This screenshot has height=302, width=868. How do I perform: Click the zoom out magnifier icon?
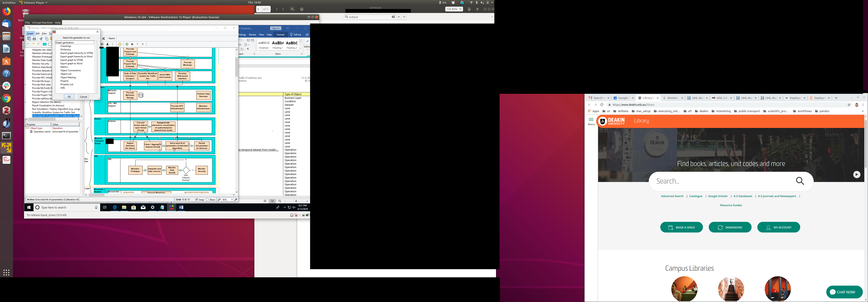(x=219, y=200)
